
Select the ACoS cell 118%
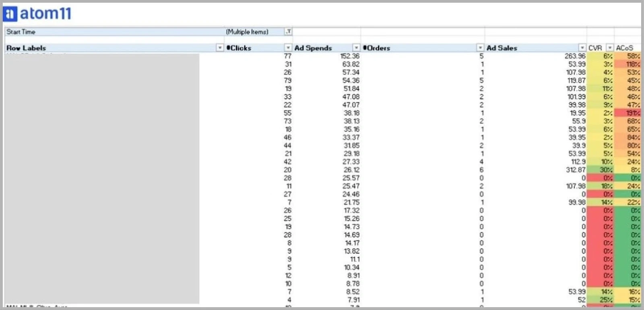627,64
